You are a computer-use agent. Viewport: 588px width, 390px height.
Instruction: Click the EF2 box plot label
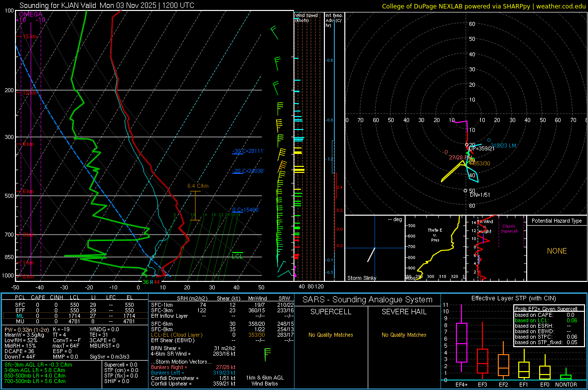503,385
